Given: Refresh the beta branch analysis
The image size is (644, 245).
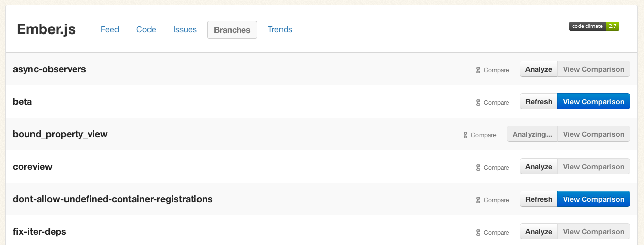Looking at the screenshot, I should tap(539, 102).
